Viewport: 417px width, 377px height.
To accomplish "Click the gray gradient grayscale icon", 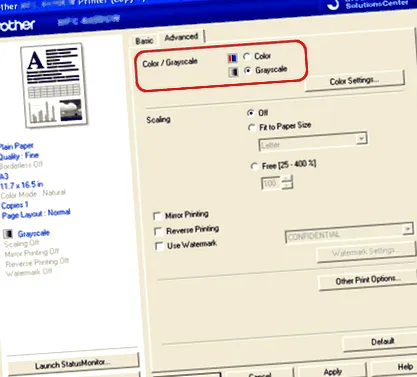I will pyautogui.click(x=233, y=72).
